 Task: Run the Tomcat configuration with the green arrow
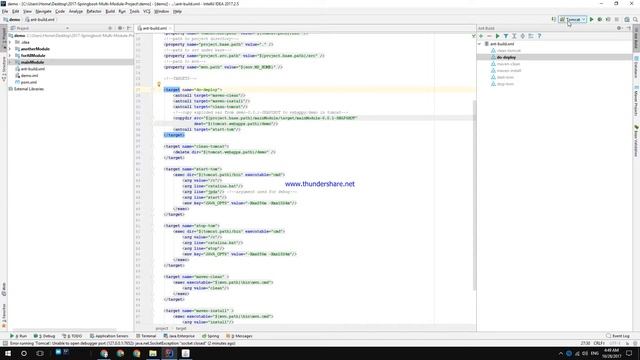[x=591, y=20]
